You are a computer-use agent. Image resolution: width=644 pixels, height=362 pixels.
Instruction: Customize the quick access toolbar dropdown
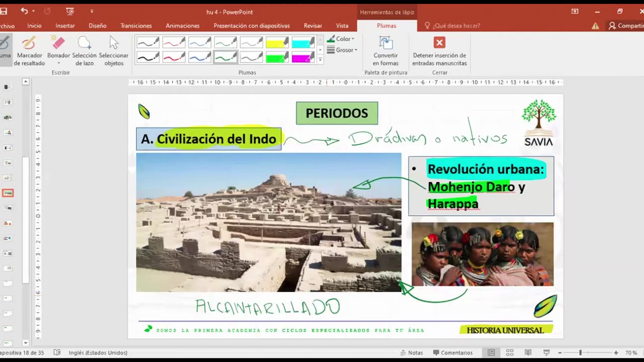pos(92,11)
